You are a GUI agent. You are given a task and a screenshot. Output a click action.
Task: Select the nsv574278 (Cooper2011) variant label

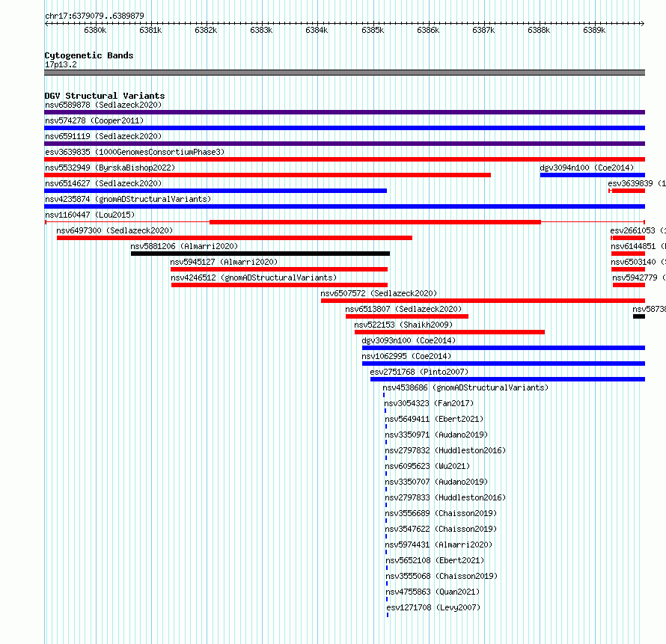[x=94, y=120]
